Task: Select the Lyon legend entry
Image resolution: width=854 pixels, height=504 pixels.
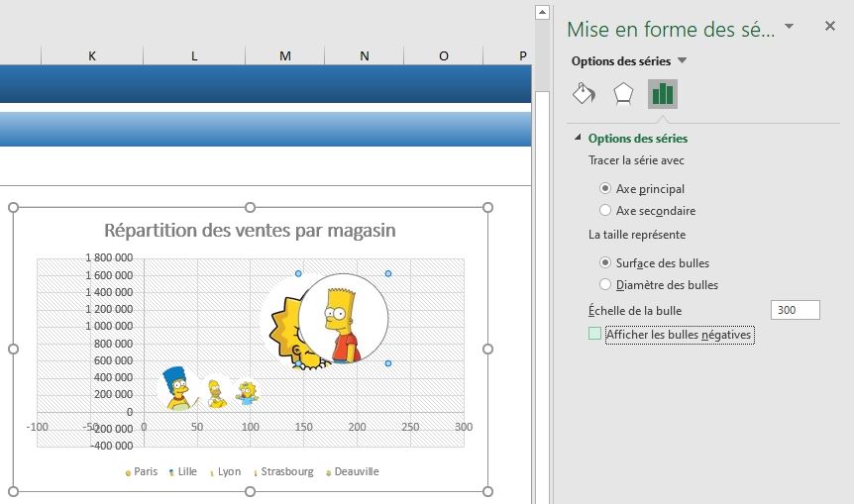Action: click(x=225, y=472)
